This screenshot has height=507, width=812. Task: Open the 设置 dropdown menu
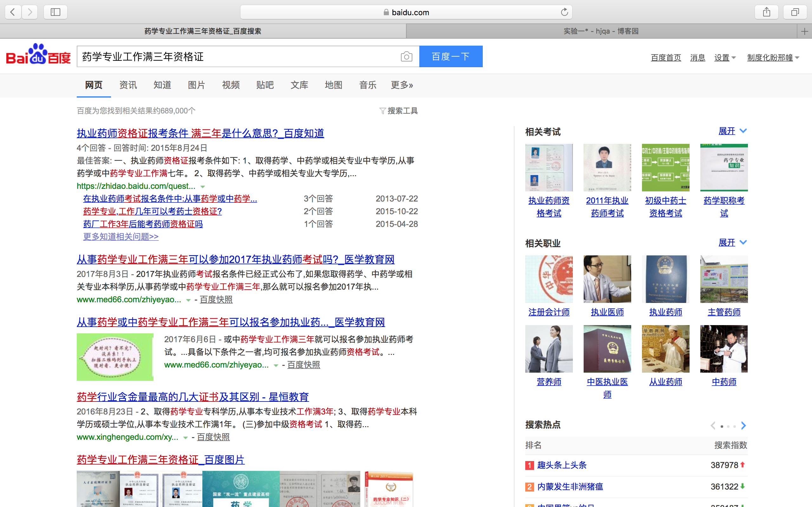[725, 58]
